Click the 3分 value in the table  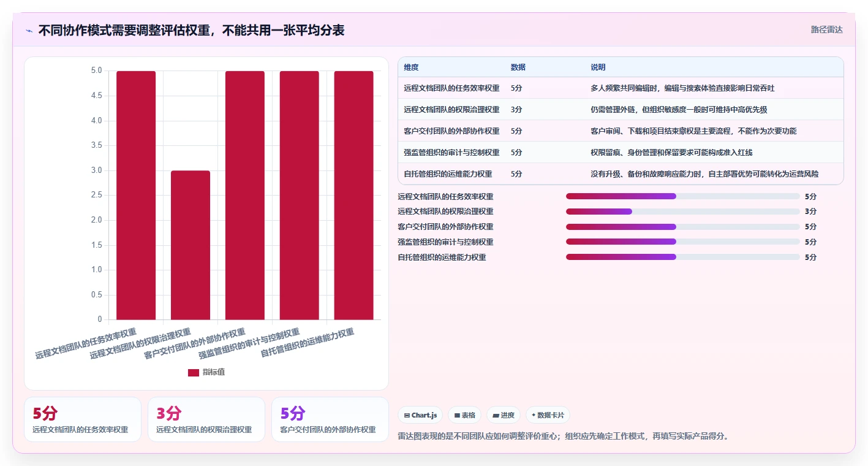click(x=516, y=110)
